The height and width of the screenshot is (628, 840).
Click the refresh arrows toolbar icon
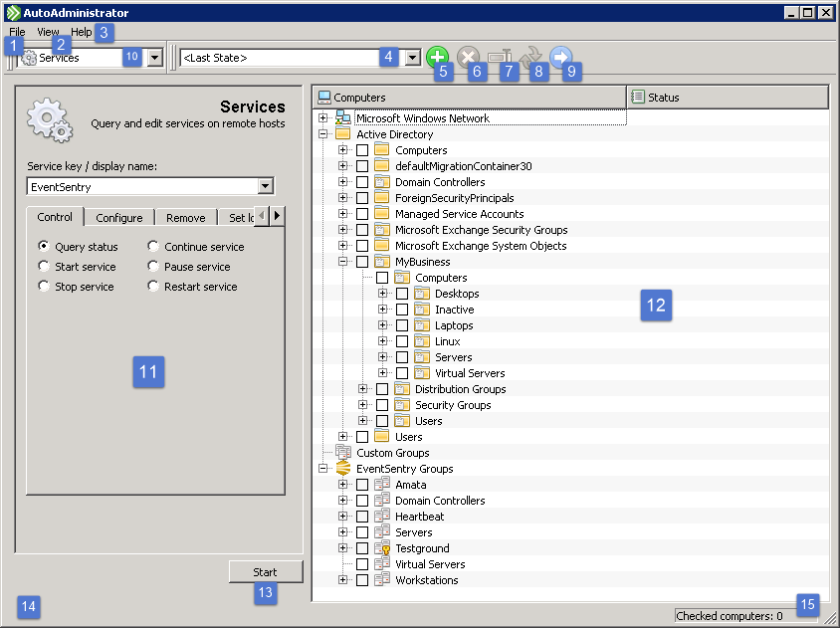pos(530,56)
